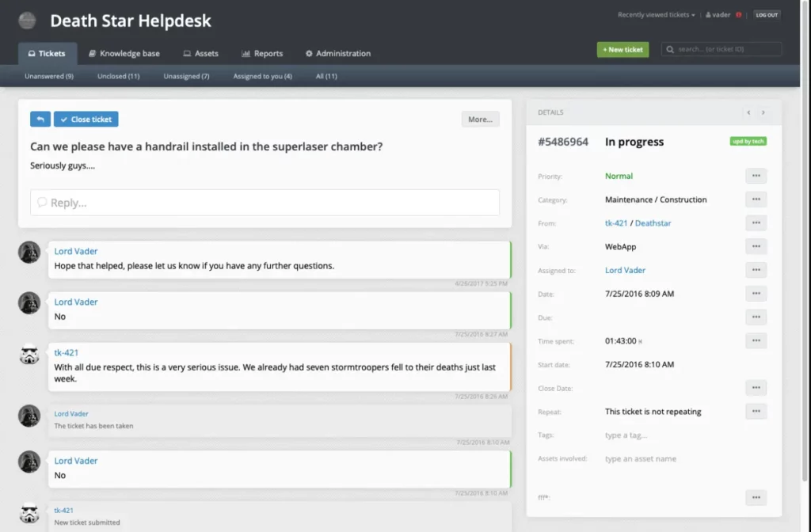Viewport: 811px width, 532px height.
Task: Open the Assets tab
Action: pyautogui.click(x=200, y=53)
